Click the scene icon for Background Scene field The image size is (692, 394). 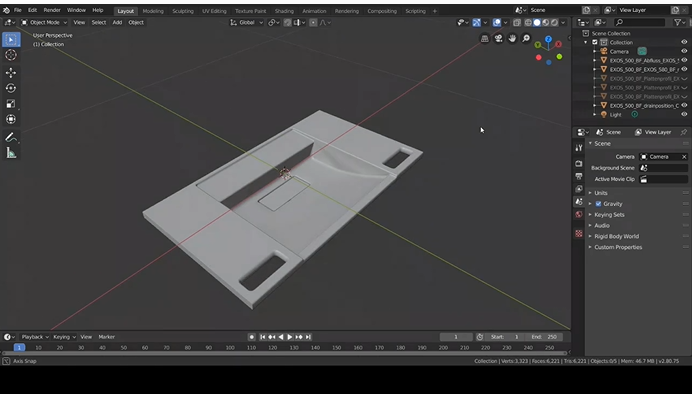pyautogui.click(x=644, y=168)
